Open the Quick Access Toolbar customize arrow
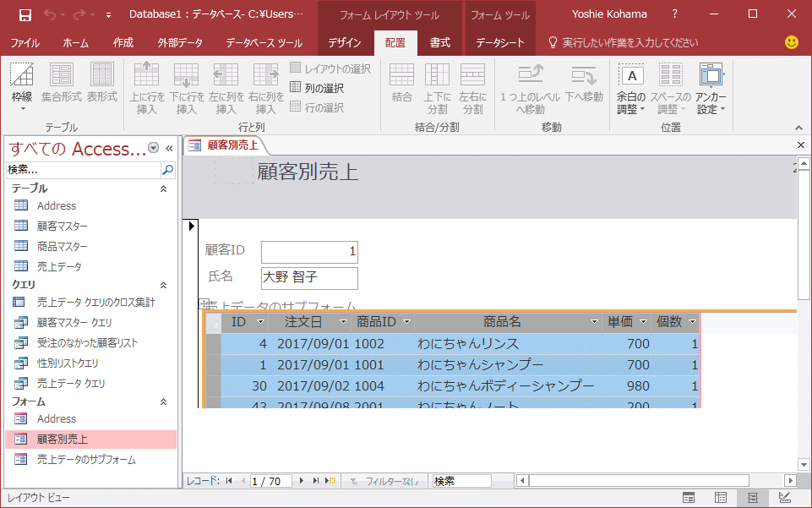 click(x=108, y=15)
